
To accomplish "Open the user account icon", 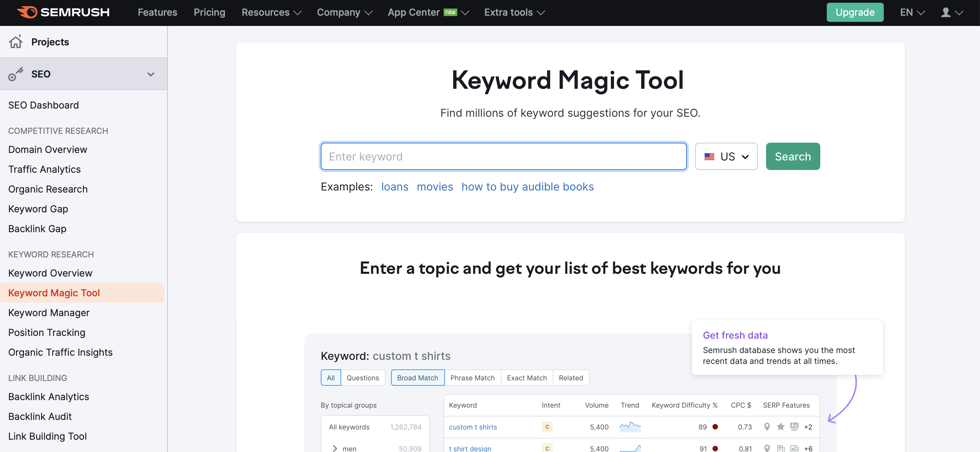I will (x=946, y=13).
